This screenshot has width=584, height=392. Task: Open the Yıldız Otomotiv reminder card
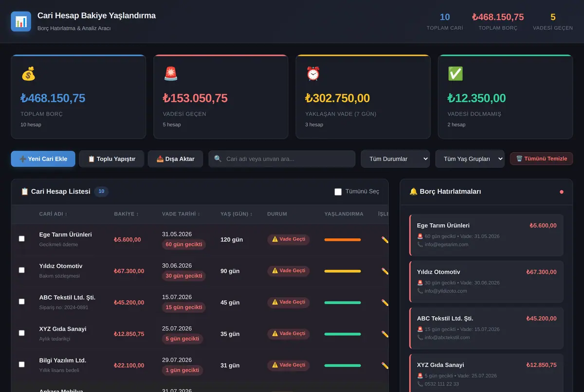(487, 282)
